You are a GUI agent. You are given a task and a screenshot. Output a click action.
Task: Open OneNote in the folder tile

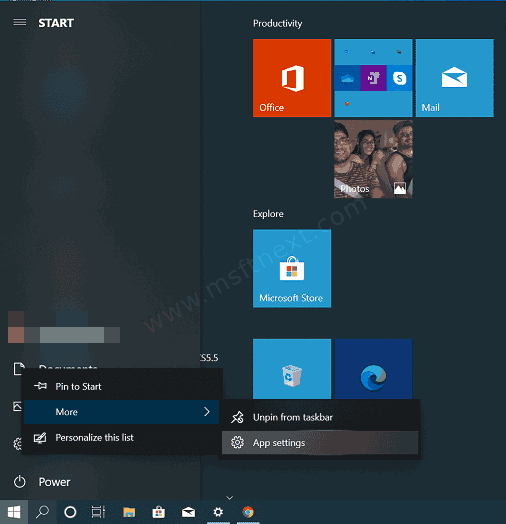pos(373,78)
